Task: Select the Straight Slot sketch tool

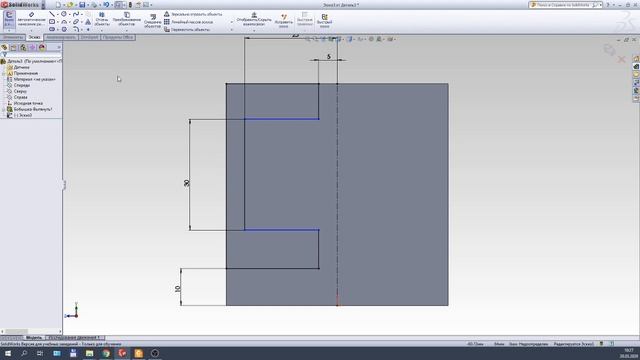Action: coord(52,29)
